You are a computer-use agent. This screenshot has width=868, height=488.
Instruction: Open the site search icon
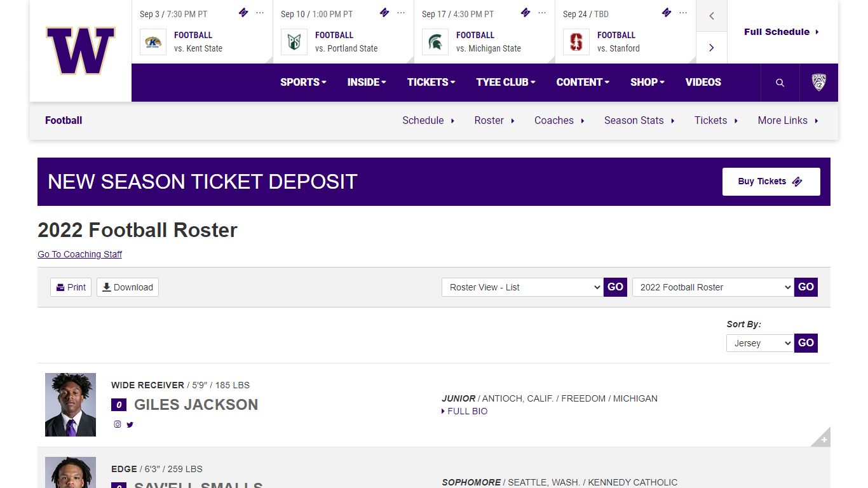pyautogui.click(x=780, y=83)
